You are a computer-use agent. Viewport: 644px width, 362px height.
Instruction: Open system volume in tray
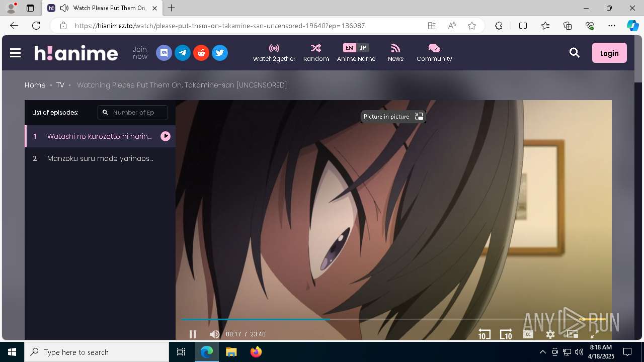[579, 352]
